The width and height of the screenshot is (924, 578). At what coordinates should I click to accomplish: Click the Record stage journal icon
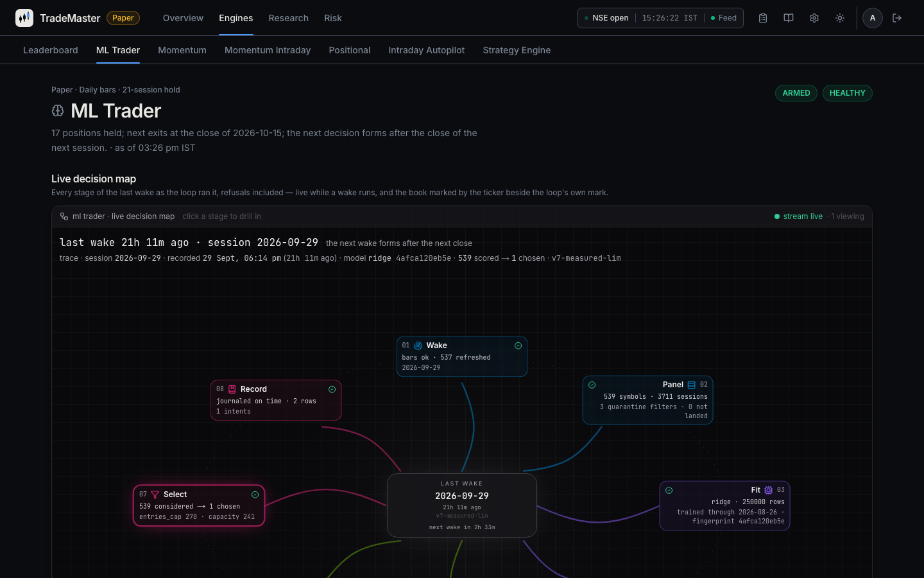232,389
